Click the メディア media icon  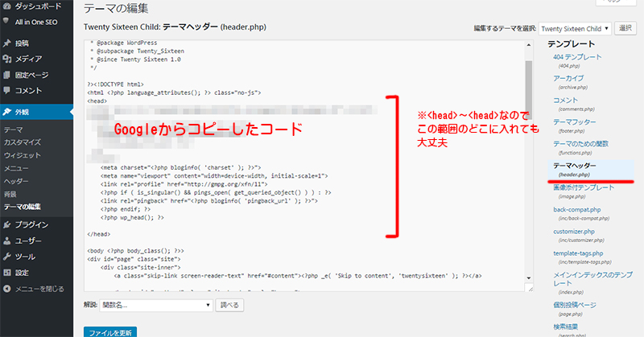coord(7,58)
